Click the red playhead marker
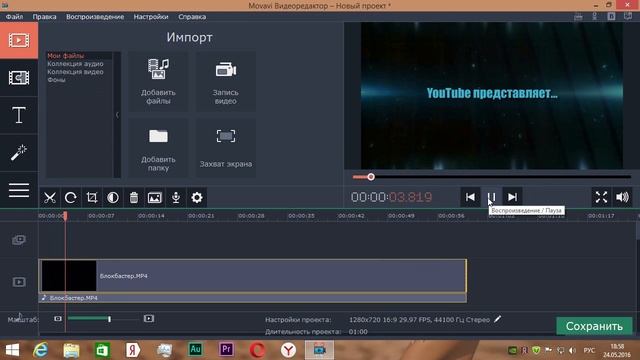The image size is (640, 360). [x=65, y=216]
